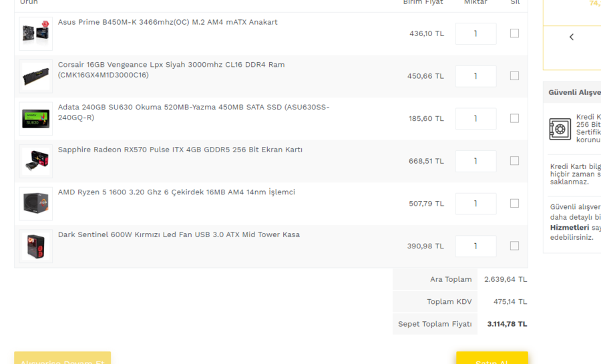Check the delete box for Sapphire Radeon RX570
The width and height of the screenshot is (601, 364).
tap(514, 161)
